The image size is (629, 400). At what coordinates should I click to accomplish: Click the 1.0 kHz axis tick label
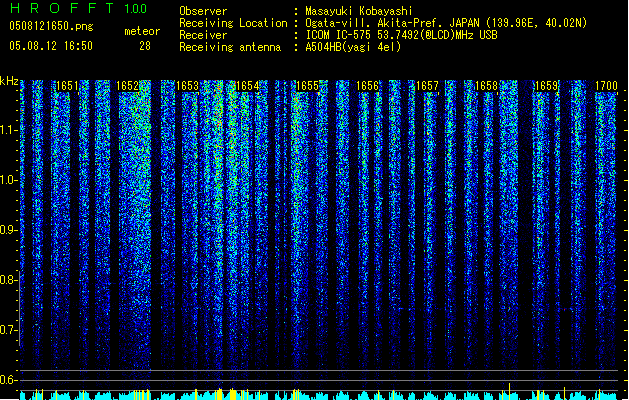pyautogui.click(x=8, y=180)
